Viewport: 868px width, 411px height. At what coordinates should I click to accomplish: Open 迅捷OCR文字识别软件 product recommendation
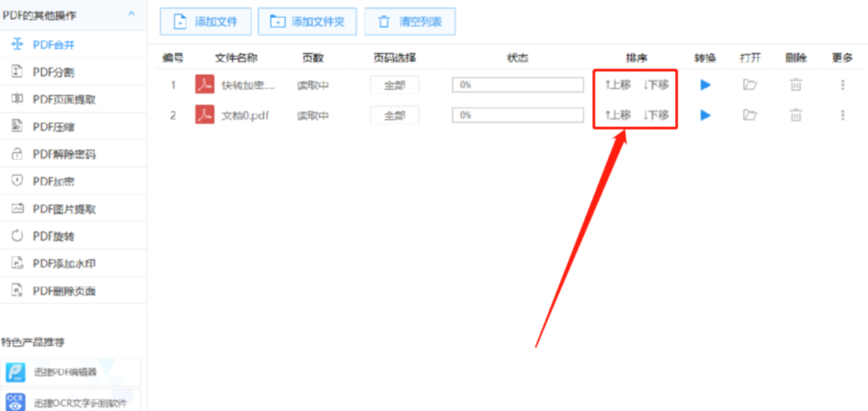coord(71,401)
